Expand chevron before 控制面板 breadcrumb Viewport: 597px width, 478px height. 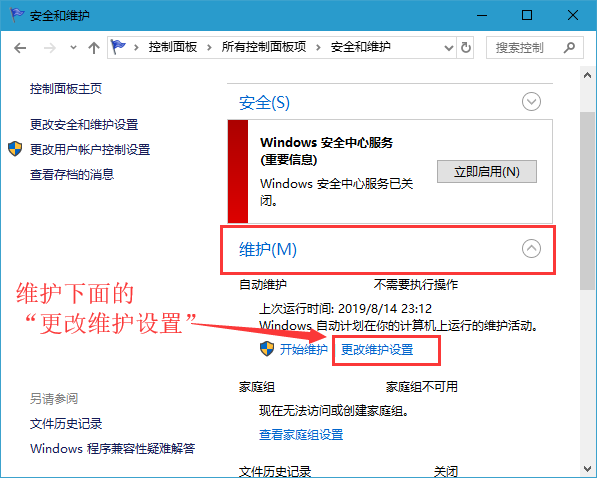[x=136, y=48]
